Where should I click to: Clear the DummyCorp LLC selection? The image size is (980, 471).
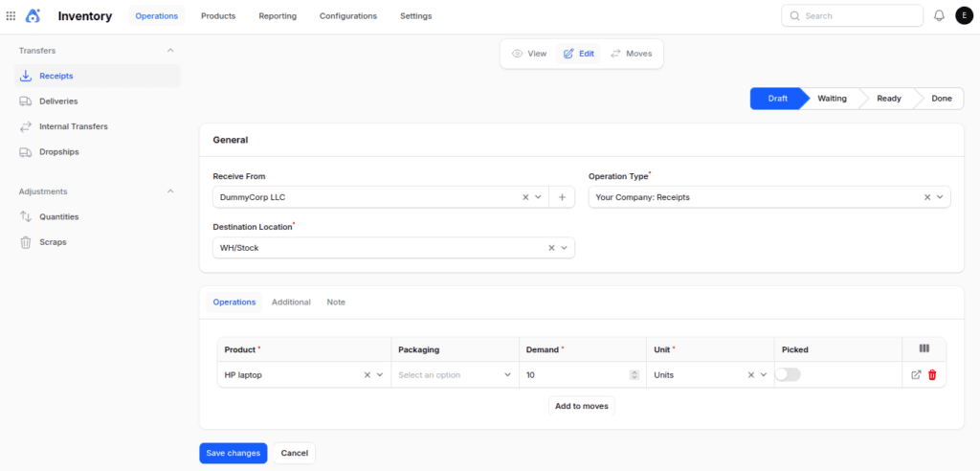(525, 197)
